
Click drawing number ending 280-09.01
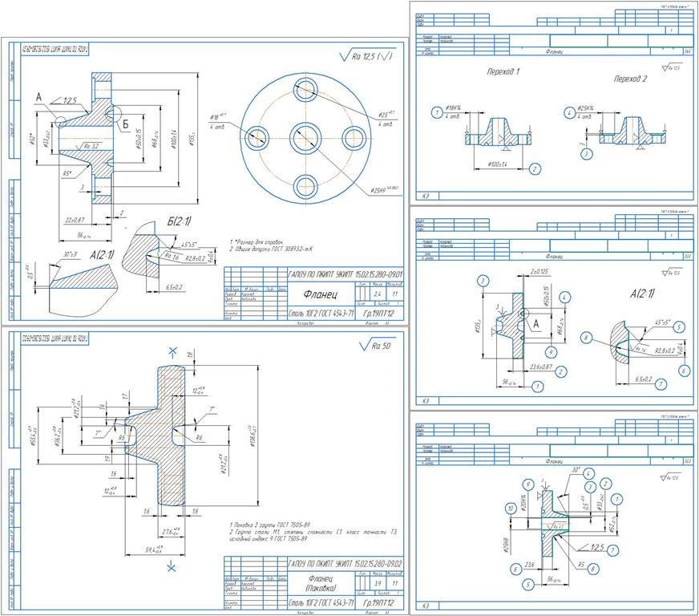coord(345,274)
